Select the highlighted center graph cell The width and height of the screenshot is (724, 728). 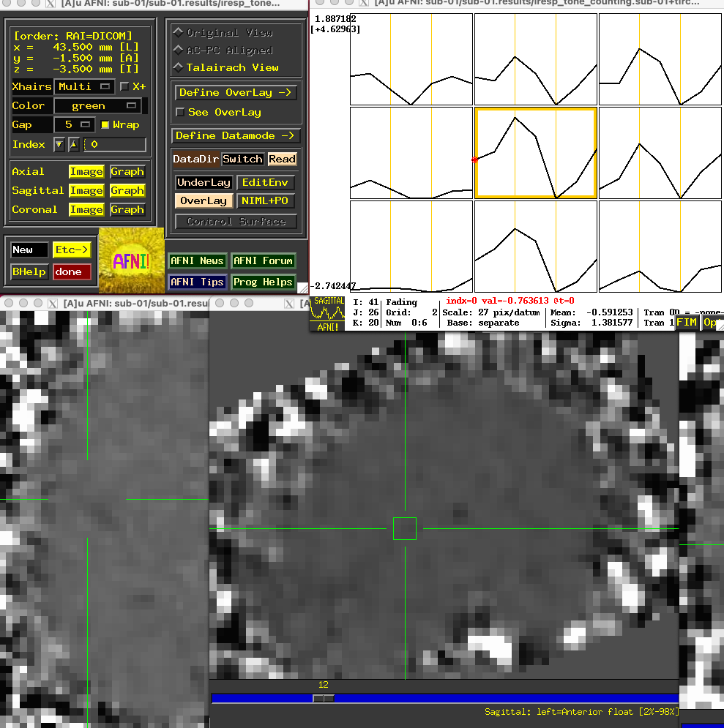535,153
